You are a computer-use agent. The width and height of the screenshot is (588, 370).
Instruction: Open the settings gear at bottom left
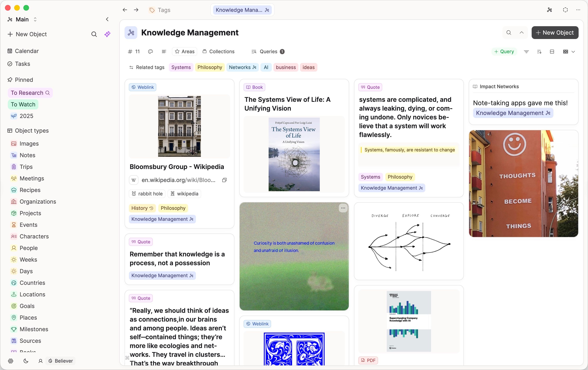(x=11, y=361)
